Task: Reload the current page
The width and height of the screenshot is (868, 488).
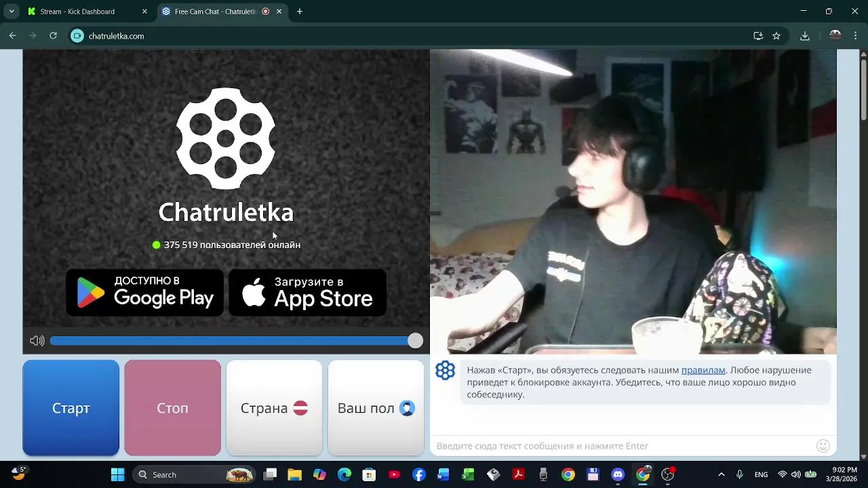Action: click(53, 36)
